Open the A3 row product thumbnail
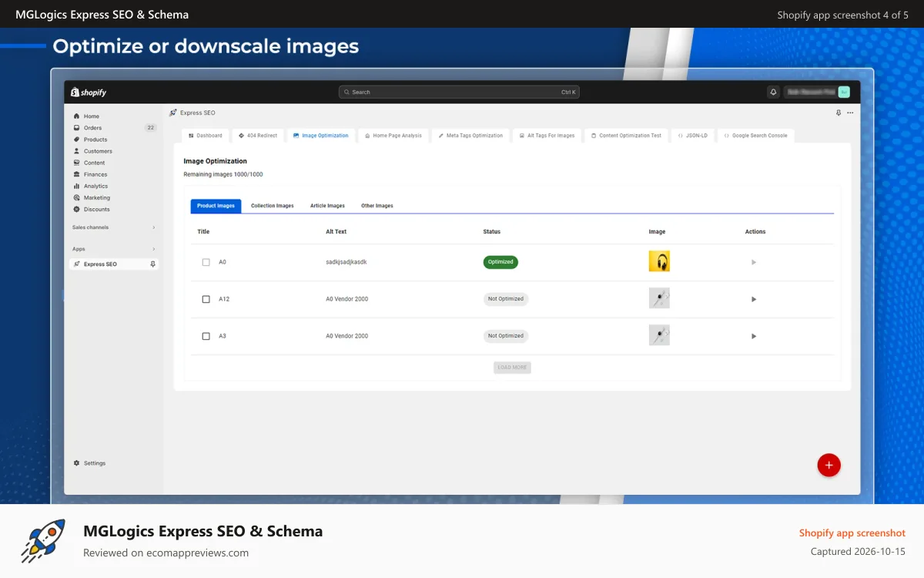This screenshot has width=924, height=578. (x=659, y=335)
